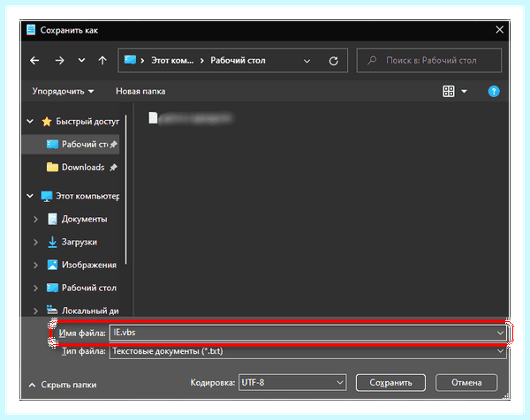Click the Загрузки download arrow icon
530x420 pixels.
(x=52, y=242)
